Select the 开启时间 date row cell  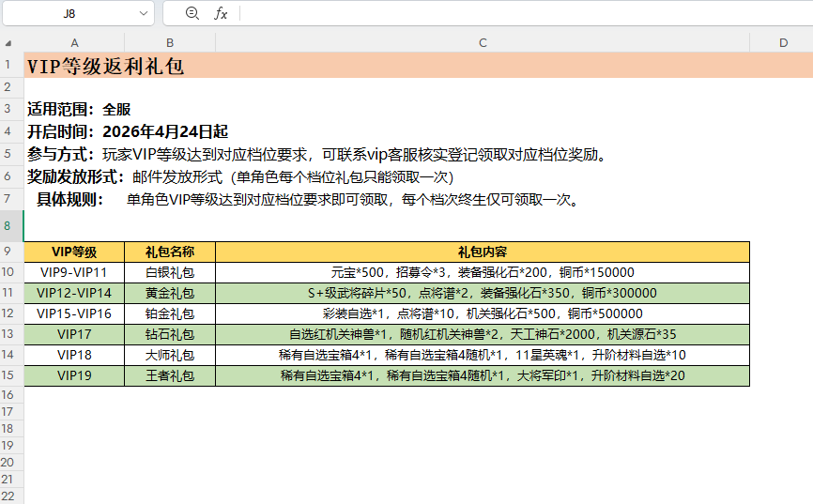point(128,131)
